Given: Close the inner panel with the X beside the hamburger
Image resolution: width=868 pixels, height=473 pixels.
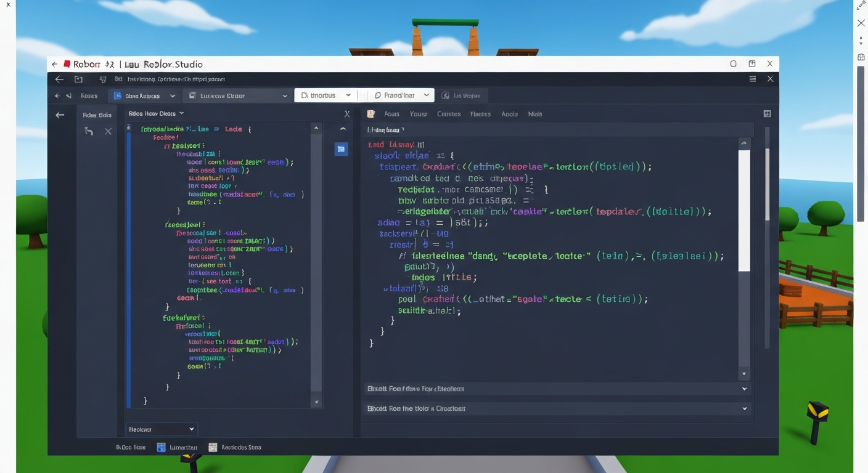Looking at the screenshot, I should 770,79.
